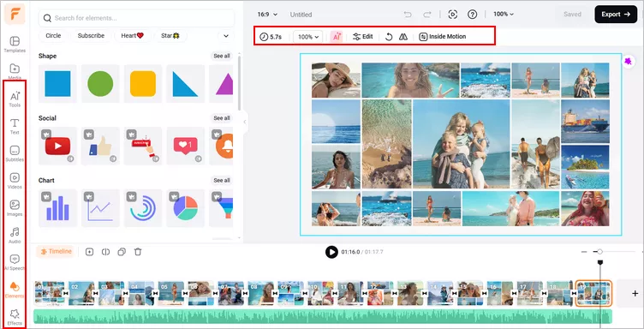Screen dimensions: 644x329
Task: Add the thumbs up like element
Action: click(100, 146)
